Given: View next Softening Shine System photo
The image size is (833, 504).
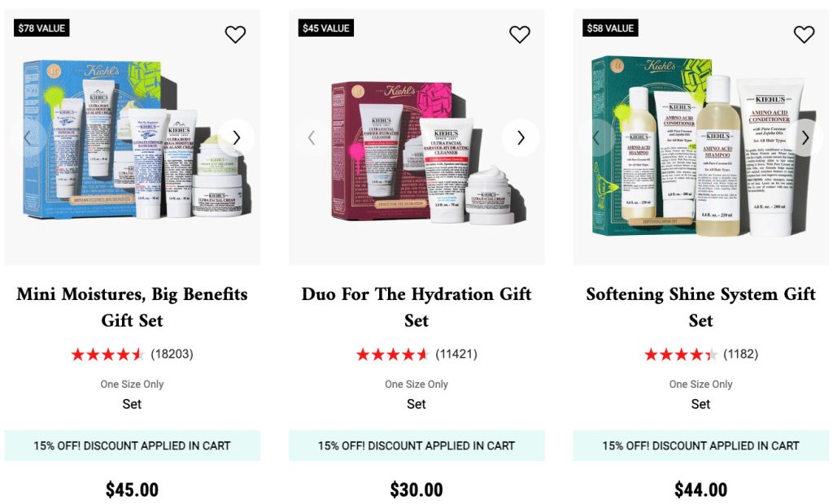Looking at the screenshot, I should coord(805,137).
